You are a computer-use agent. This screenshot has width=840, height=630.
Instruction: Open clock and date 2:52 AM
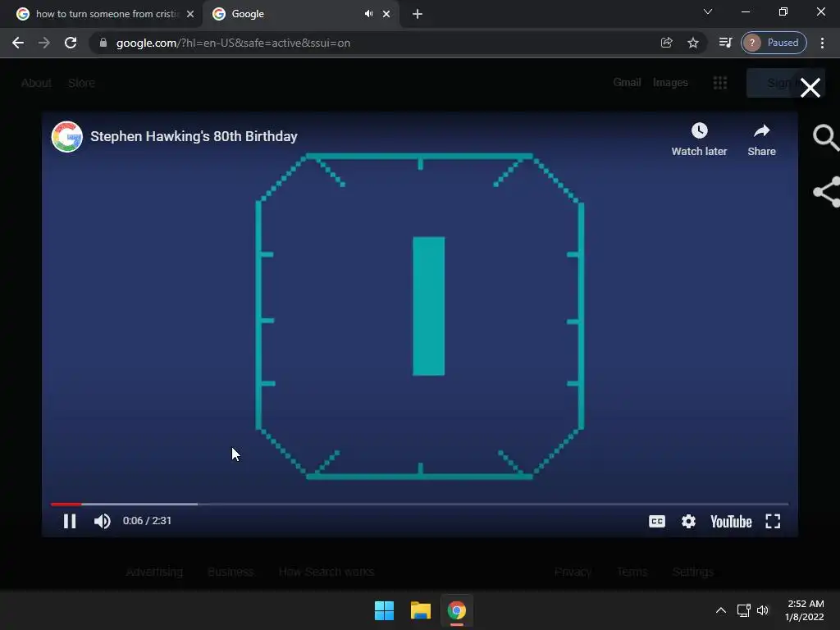(x=805, y=610)
